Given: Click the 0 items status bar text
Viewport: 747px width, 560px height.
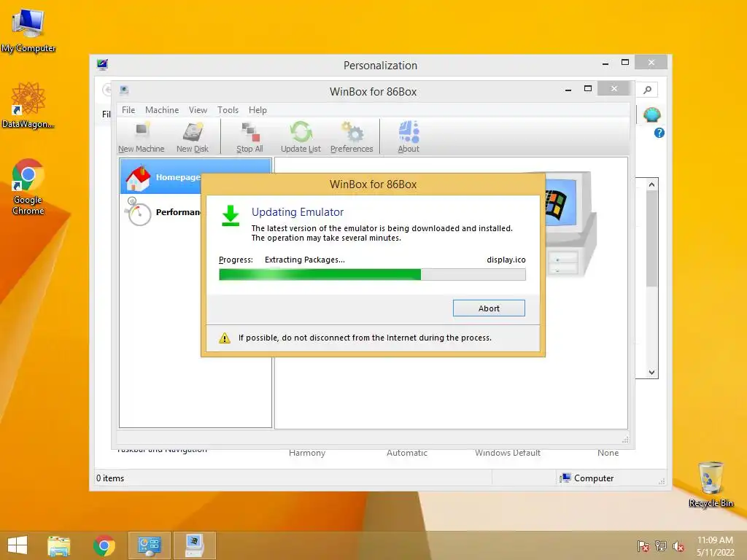Looking at the screenshot, I should click(110, 478).
